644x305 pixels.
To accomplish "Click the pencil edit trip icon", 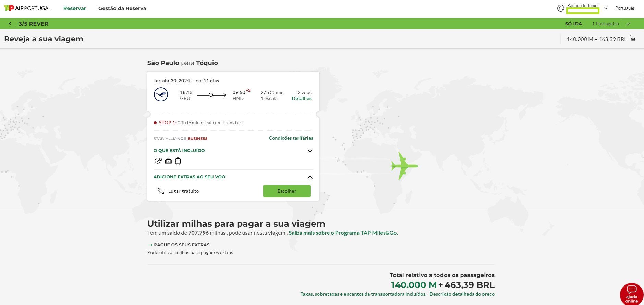I will [x=629, y=24].
